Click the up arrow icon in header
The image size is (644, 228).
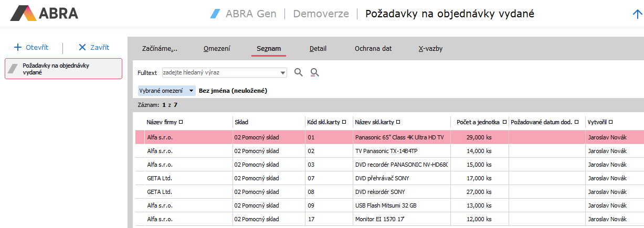638,14
